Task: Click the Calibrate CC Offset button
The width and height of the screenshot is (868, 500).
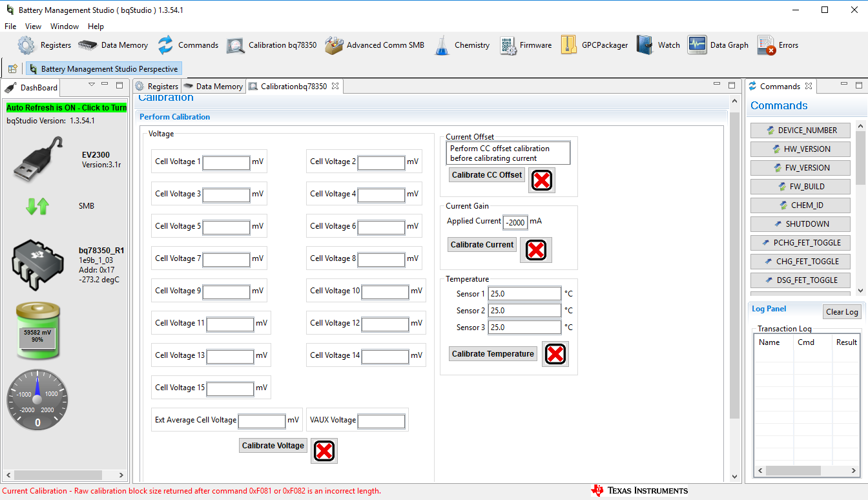Action: [x=487, y=175]
